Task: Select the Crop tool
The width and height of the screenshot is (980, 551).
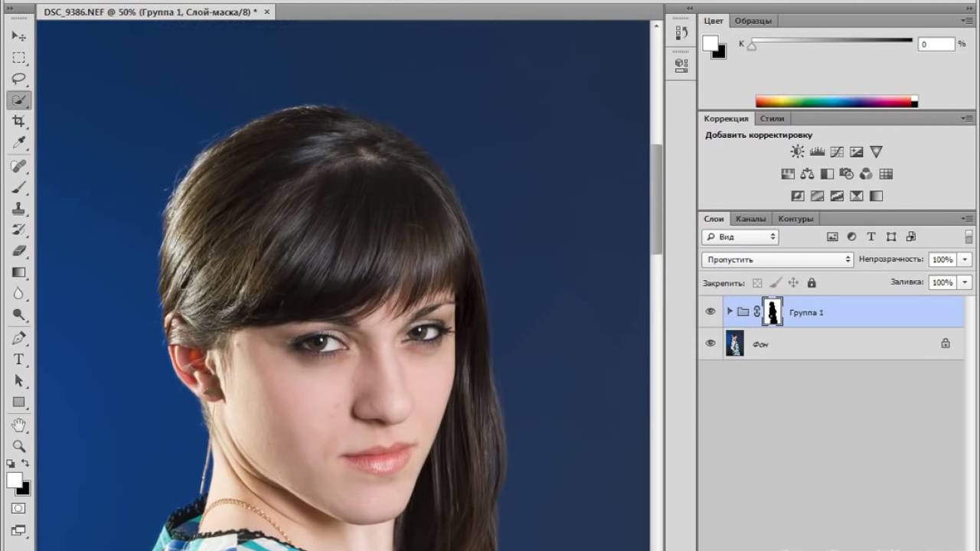Action: [19, 122]
